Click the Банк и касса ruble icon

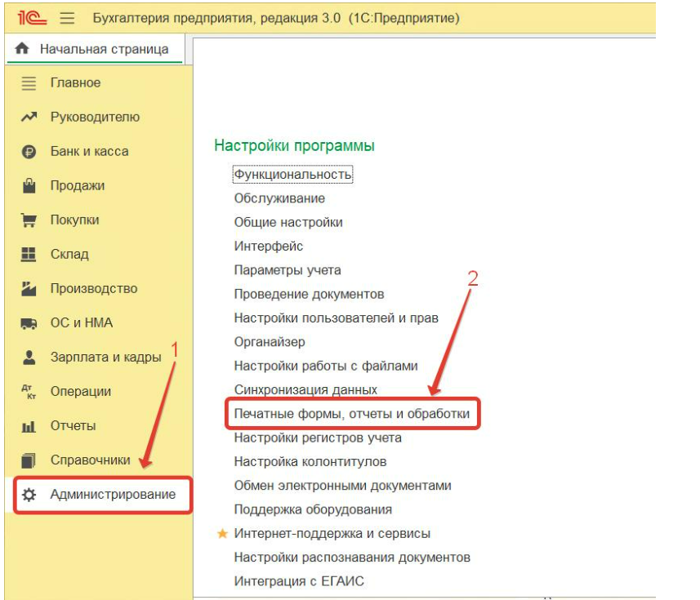(x=29, y=152)
